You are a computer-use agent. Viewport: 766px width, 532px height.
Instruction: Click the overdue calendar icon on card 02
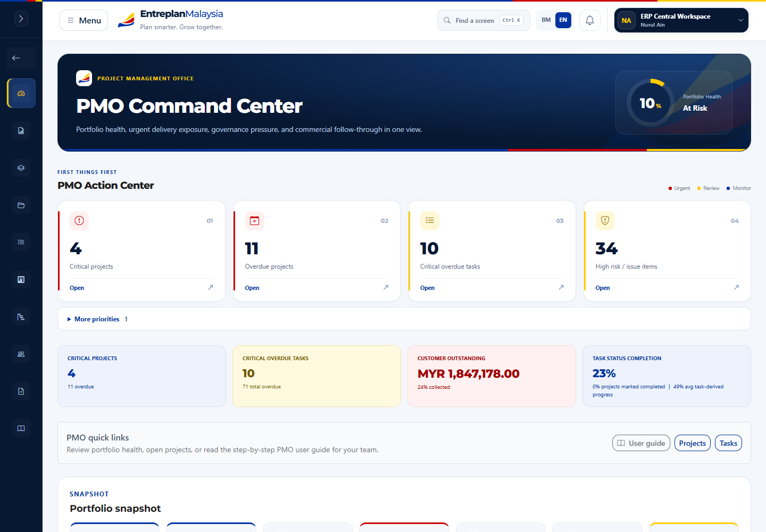[x=254, y=221]
